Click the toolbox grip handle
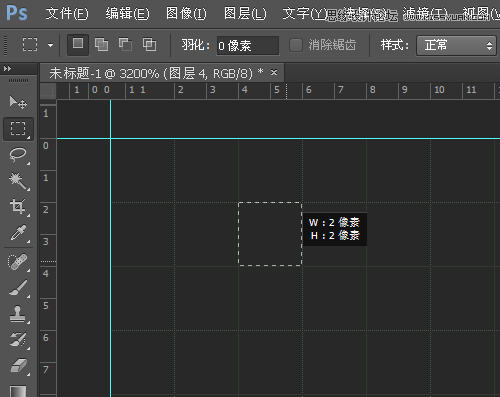The image size is (500, 397). pyautogui.click(x=18, y=80)
